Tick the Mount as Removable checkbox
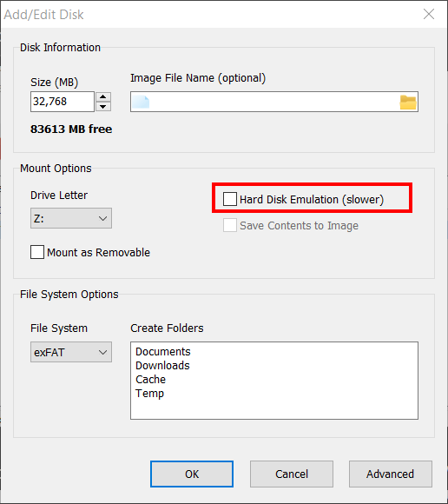Screen dimensions: 448x504 tap(37, 252)
